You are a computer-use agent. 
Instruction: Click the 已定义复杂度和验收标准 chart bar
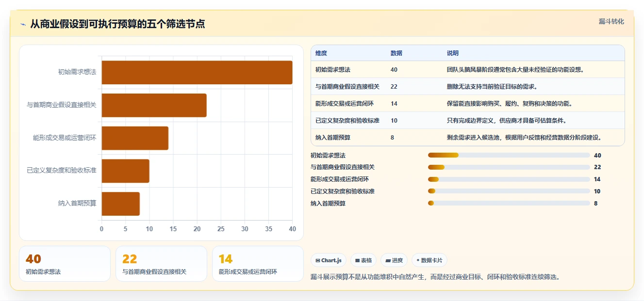(x=126, y=171)
